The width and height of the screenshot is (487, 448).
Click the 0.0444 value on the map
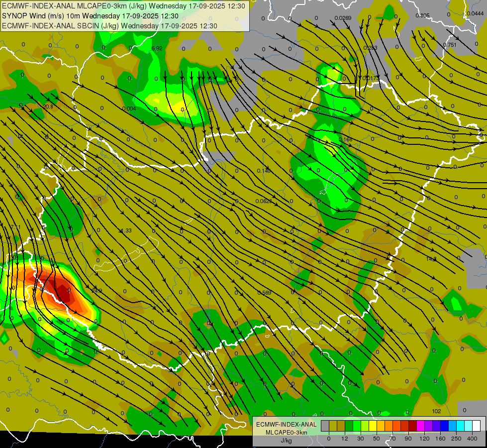pyautogui.click(x=475, y=13)
